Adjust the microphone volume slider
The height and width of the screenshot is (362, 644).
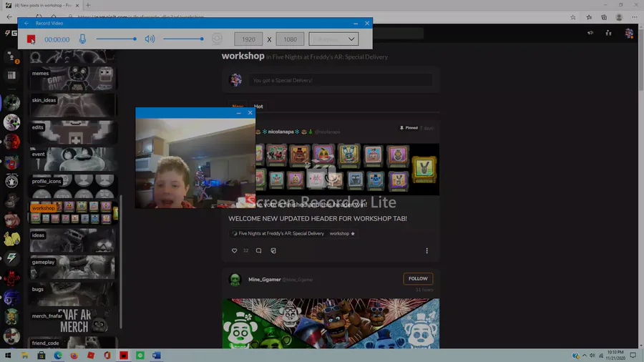tap(116, 39)
